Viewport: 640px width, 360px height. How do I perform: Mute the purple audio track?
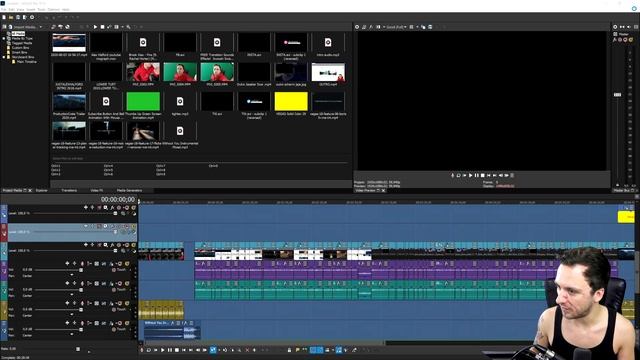(x=120, y=264)
